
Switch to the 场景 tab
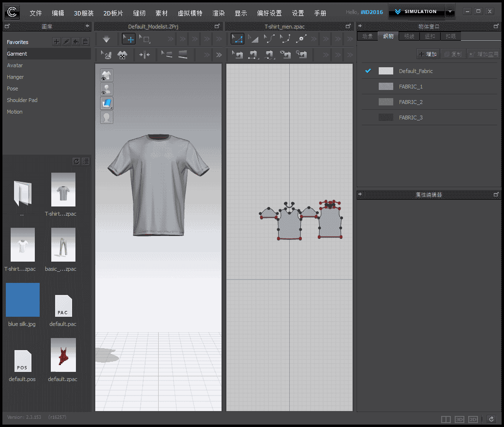[367, 36]
